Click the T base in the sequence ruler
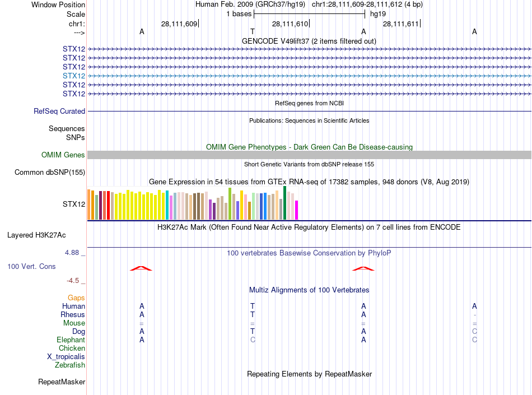The width and height of the screenshot is (532, 395). tap(253, 31)
